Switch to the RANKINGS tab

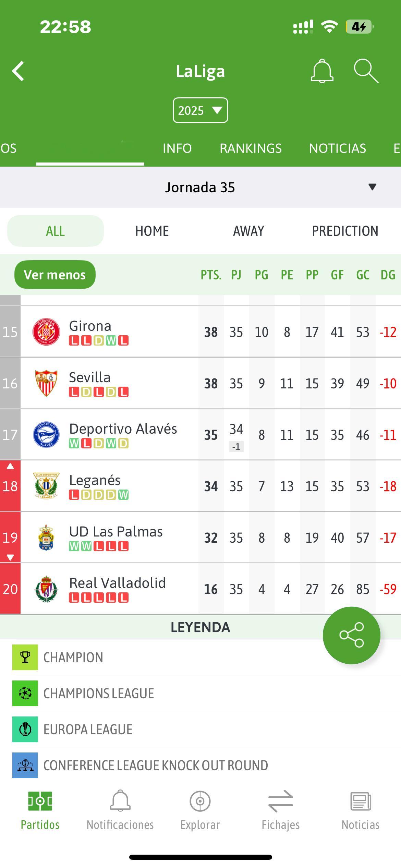251,148
